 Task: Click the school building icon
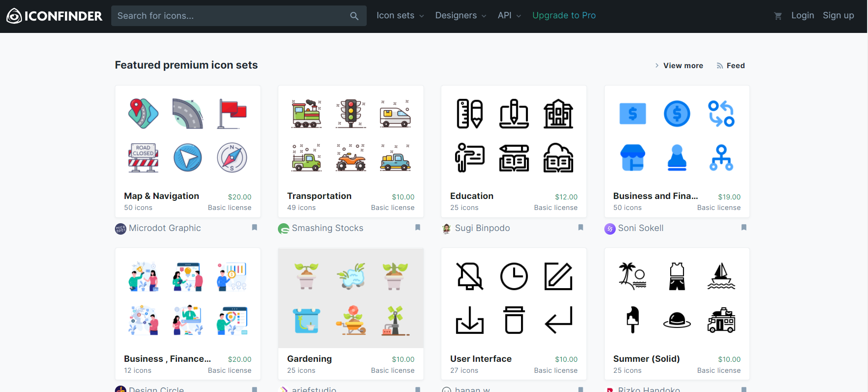(x=559, y=113)
